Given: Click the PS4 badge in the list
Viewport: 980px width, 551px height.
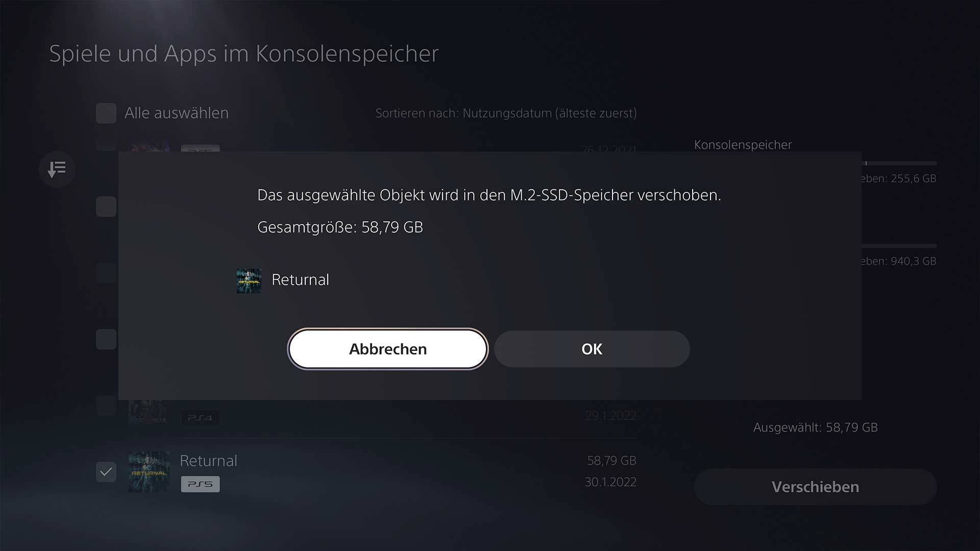Looking at the screenshot, I should (200, 418).
